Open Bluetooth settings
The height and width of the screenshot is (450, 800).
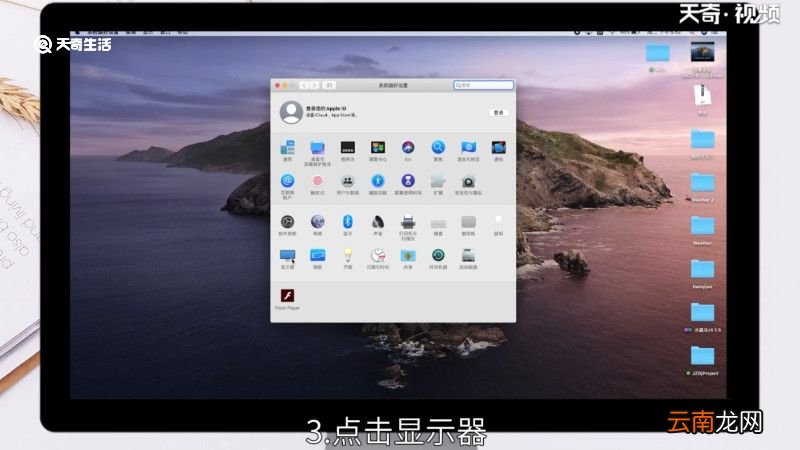[x=348, y=221]
